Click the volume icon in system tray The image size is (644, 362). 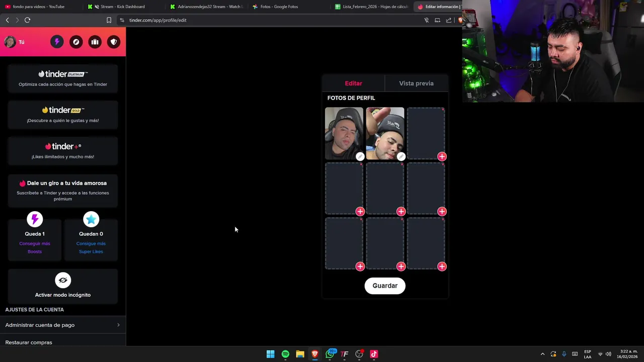pyautogui.click(x=608, y=354)
